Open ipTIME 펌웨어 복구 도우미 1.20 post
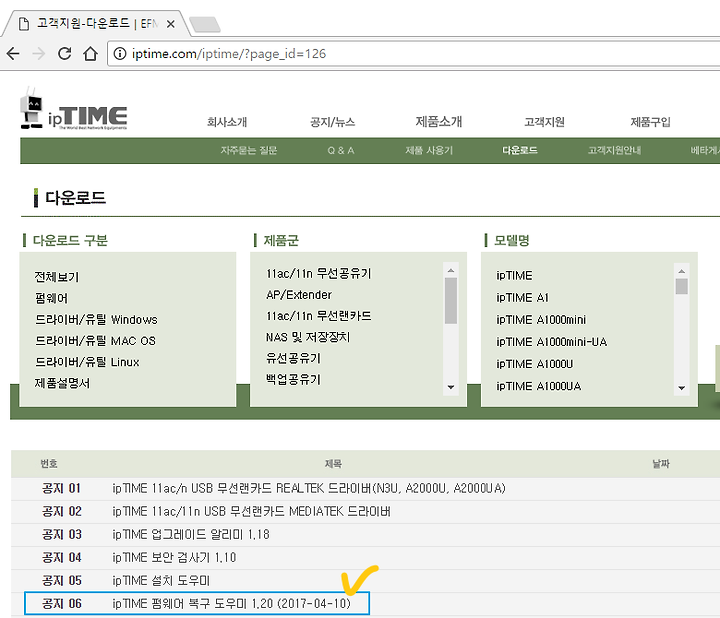 [231, 603]
